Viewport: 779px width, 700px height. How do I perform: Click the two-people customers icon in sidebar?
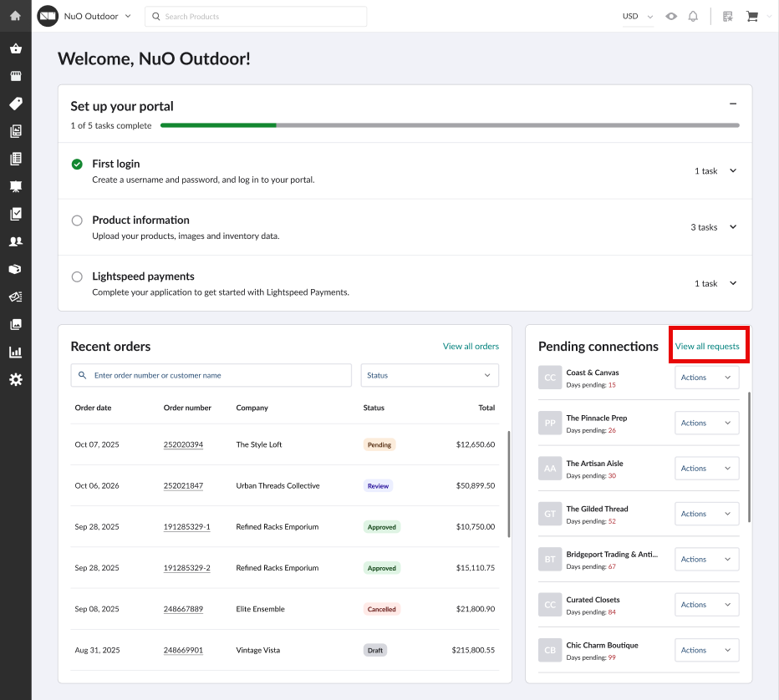coord(15,241)
